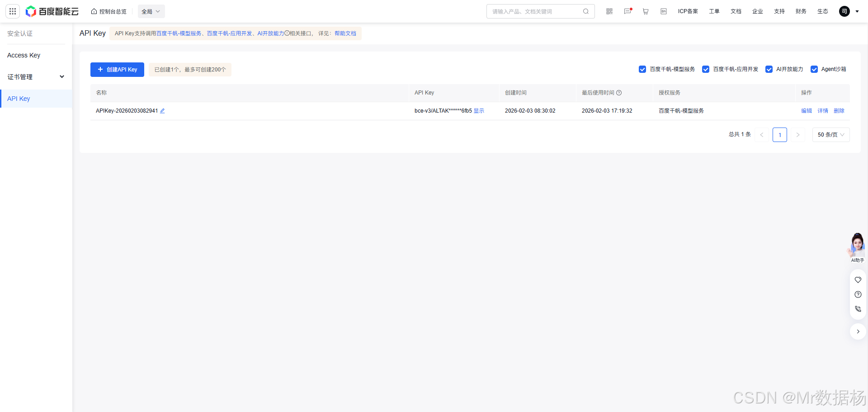The image size is (868, 412).
Task: Focus the product search input field
Action: click(536, 11)
